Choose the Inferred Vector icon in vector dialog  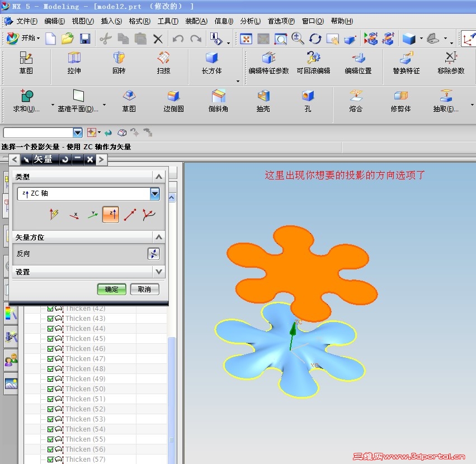tap(54, 214)
